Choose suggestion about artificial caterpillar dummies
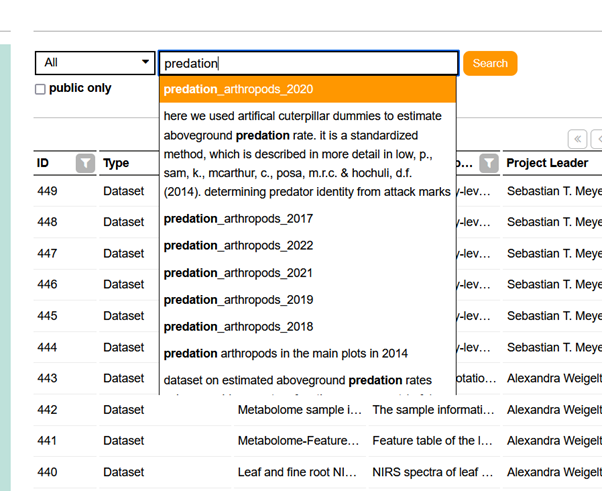602x491 pixels. 308,154
